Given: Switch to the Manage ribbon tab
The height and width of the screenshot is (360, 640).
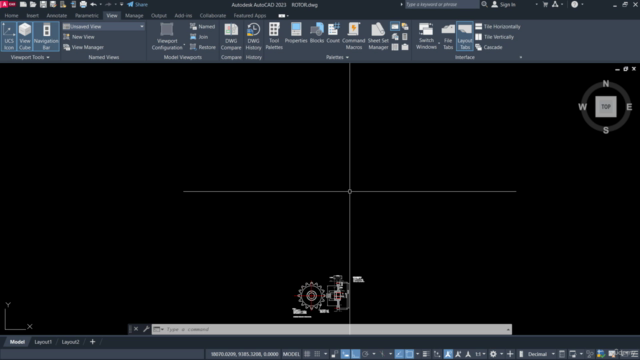Looking at the screenshot, I should 134,16.
